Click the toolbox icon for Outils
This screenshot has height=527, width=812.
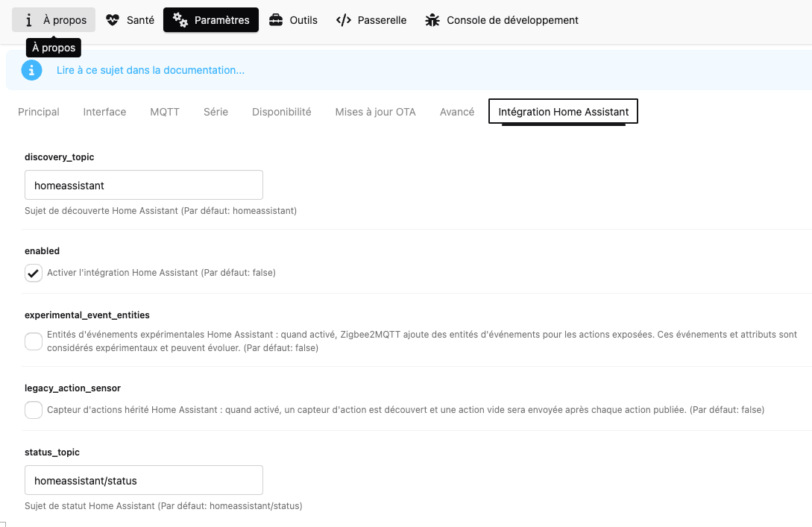[x=276, y=20]
